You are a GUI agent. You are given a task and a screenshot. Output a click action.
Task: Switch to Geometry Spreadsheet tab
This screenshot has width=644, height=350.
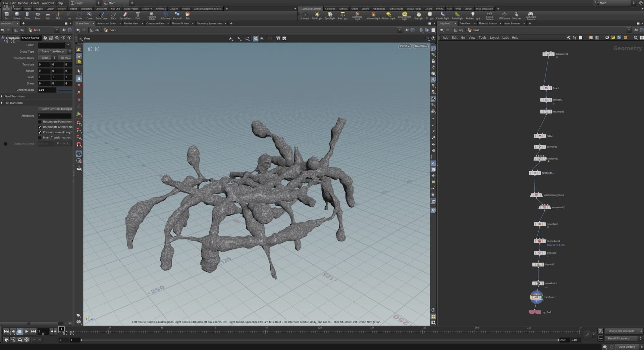pyautogui.click(x=210, y=24)
